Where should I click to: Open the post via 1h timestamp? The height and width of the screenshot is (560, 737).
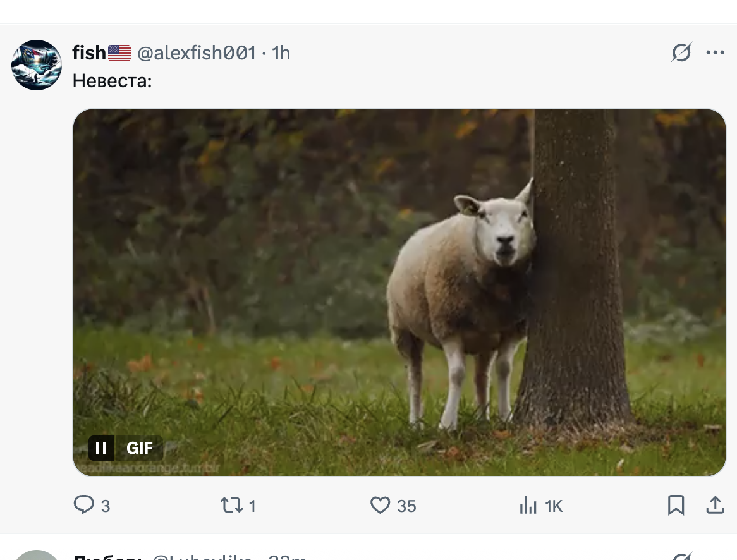coord(281,53)
